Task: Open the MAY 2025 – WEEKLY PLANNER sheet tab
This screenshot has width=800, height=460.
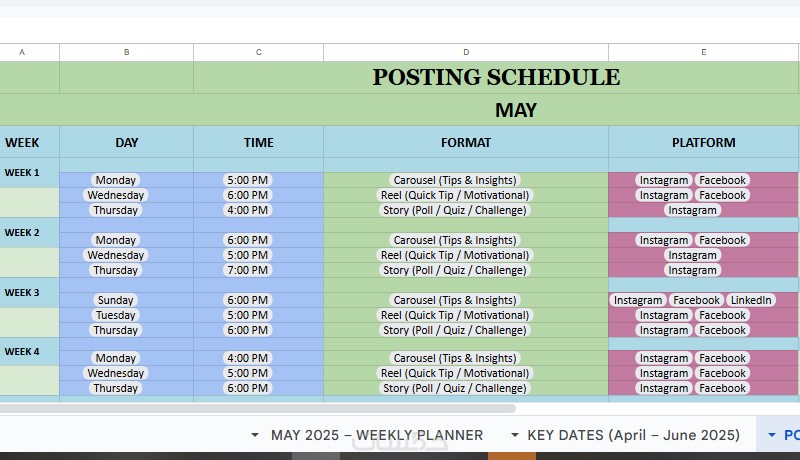Action: (x=377, y=435)
